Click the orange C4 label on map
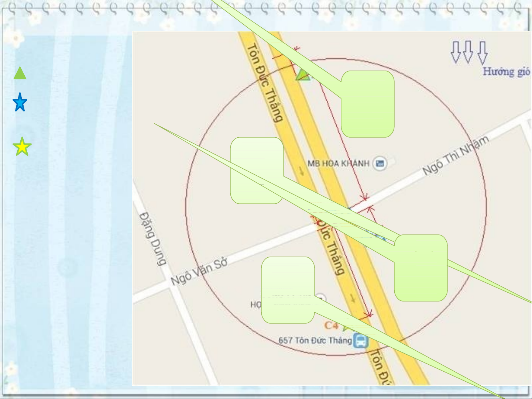Image resolution: width=532 pixels, height=399 pixels. [x=331, y=325]
